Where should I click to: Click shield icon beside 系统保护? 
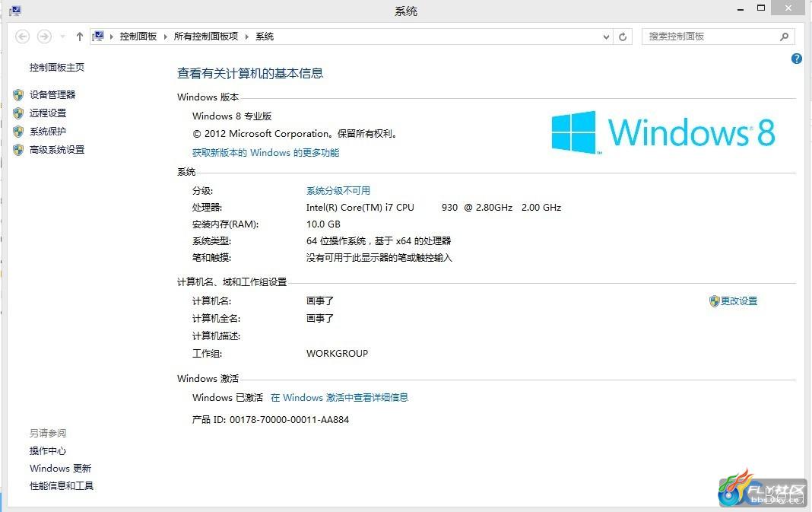tap(19, 131)
